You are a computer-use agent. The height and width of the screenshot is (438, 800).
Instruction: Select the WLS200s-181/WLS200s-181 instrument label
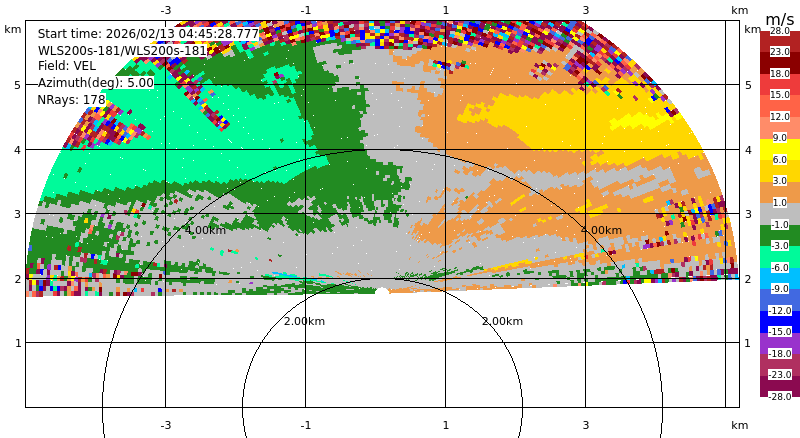(122, 51)
